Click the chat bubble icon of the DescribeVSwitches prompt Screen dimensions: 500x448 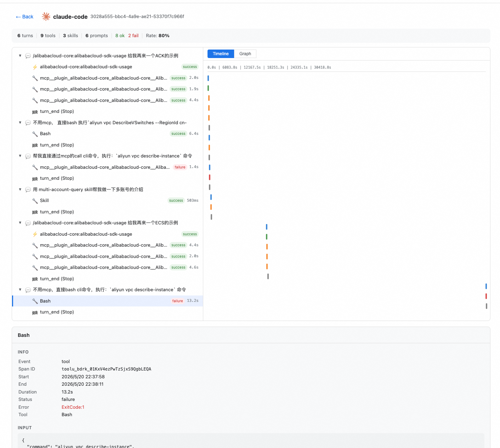pyautogui.click(x=28, y=123)
